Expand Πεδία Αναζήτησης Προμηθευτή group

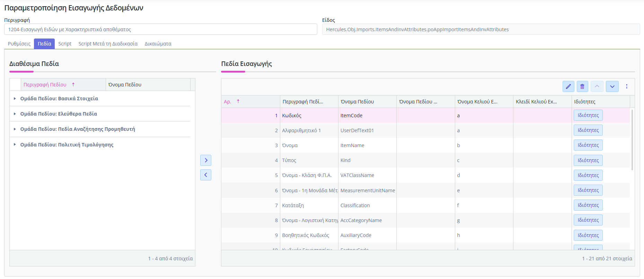pos(15,129)
